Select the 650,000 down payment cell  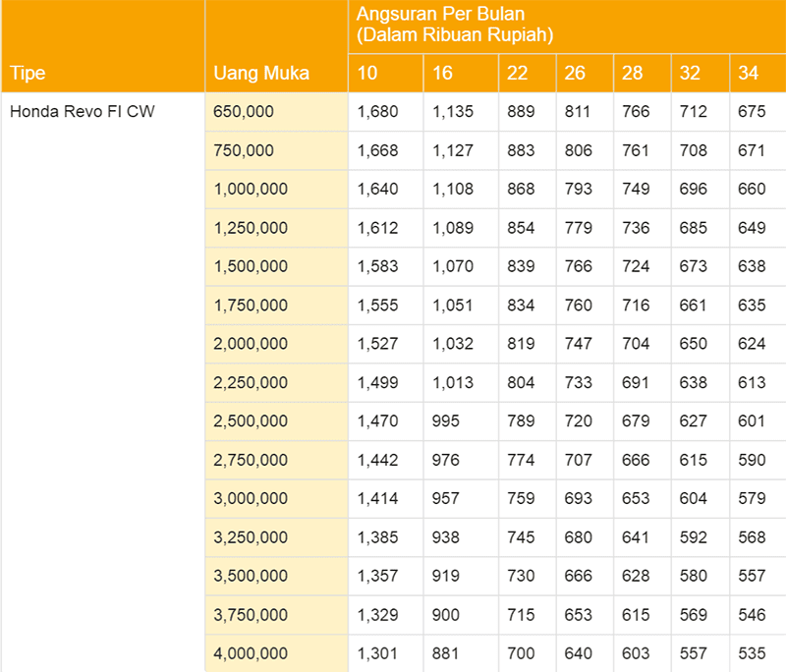coord(244,112)
